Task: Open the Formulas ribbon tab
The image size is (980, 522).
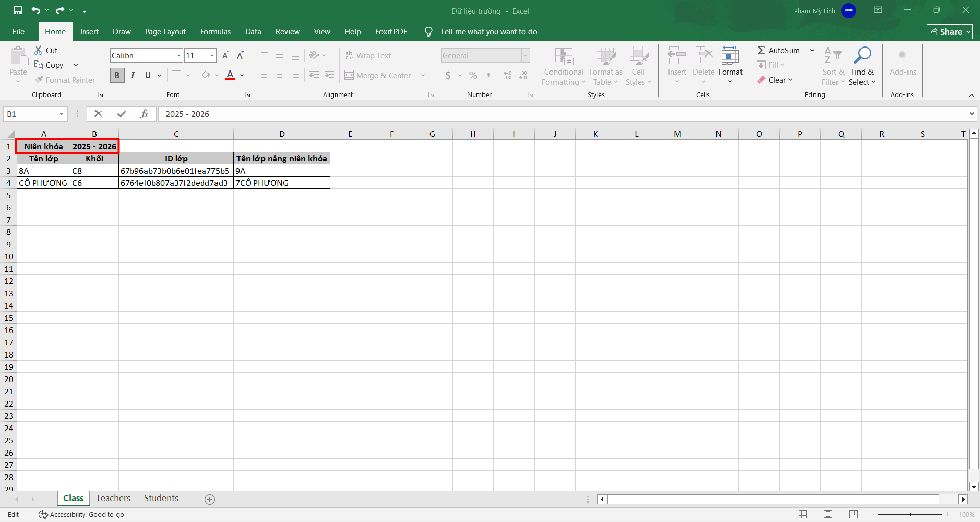Action: click(215, 32)
